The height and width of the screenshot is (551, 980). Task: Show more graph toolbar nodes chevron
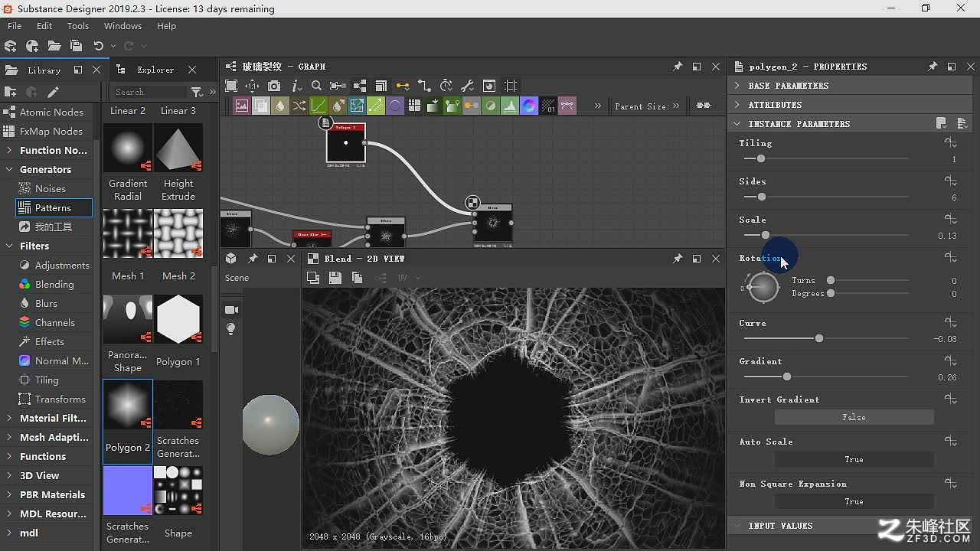[598, 106]
